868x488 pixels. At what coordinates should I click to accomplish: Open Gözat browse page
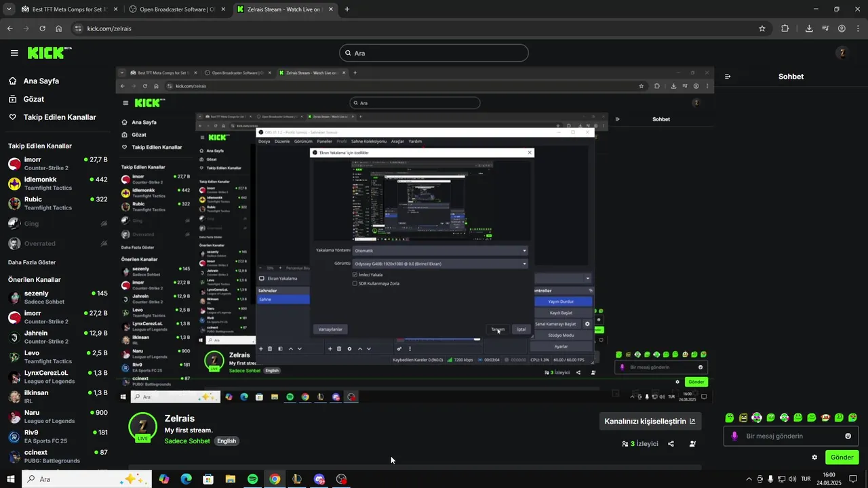tap(26, 99)
